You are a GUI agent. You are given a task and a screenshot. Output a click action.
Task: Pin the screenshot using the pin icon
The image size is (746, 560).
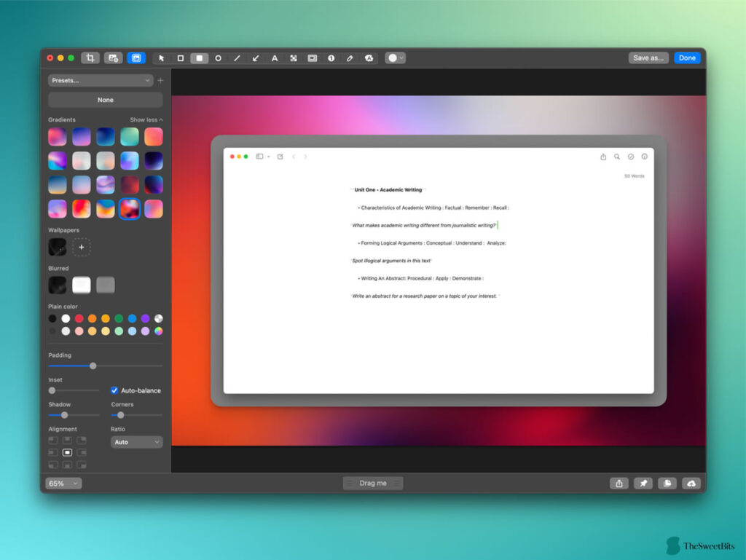click(643, 483)
